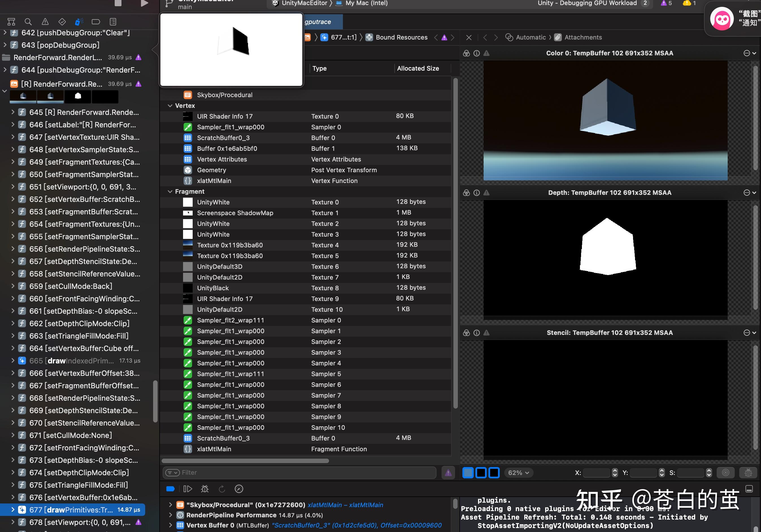Toggle the blue switch in the bottom toolbar

coord(170,489)
